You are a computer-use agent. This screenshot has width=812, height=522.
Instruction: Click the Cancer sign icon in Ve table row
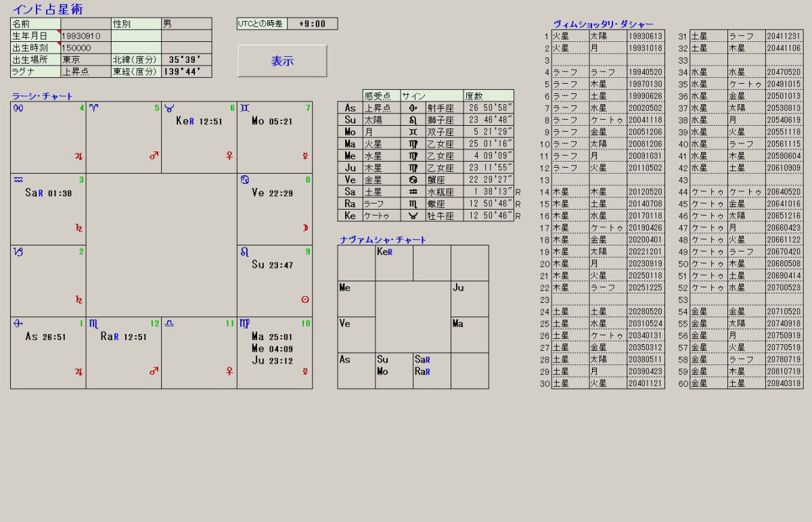click(x=413, y=180)
